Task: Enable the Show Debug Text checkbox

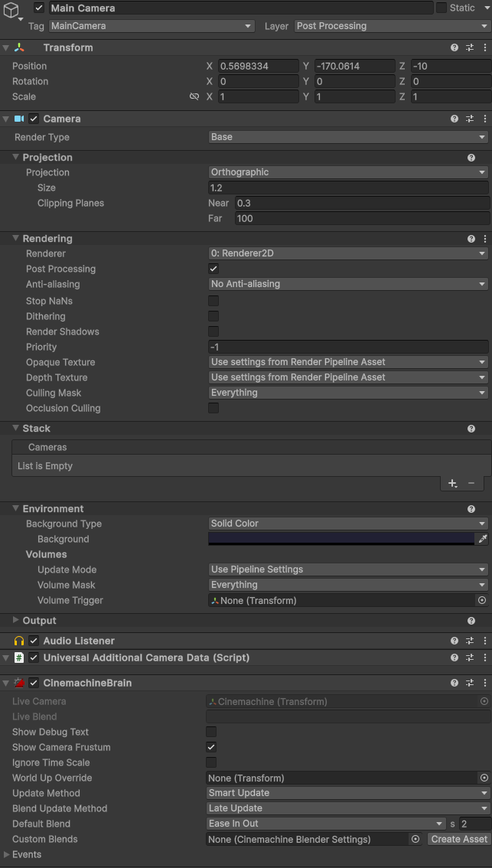Action: pyautogui.click(x=211, y=732)
